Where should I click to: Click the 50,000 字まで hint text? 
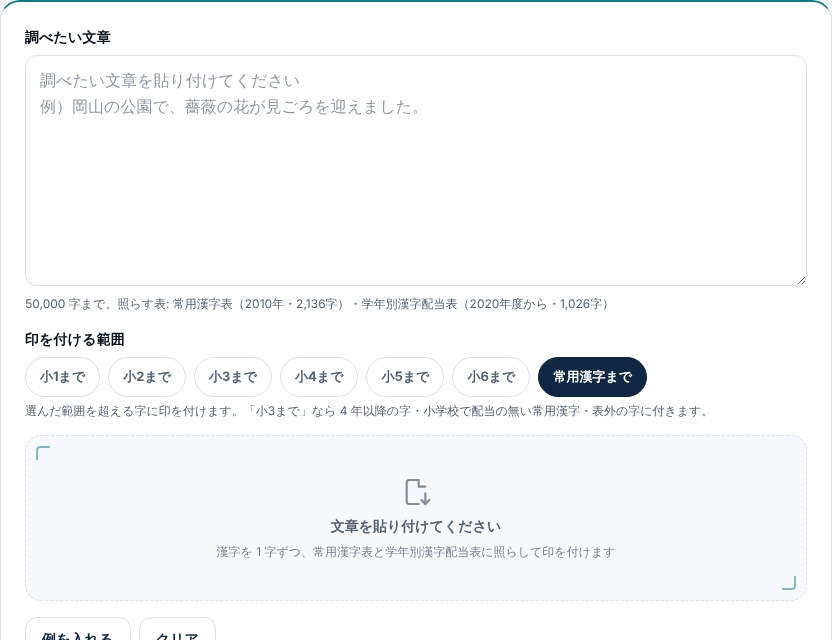click(x=317, y=304)
